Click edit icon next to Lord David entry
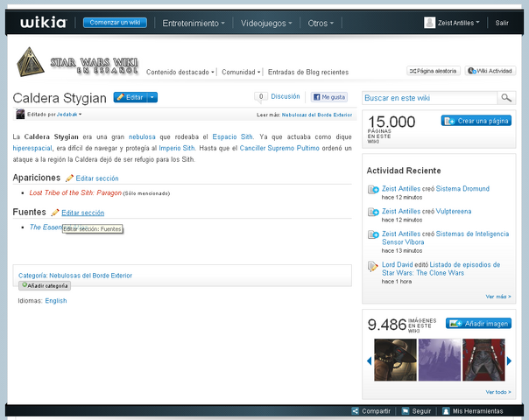This screenshot has width=529, height=420. 373,266
